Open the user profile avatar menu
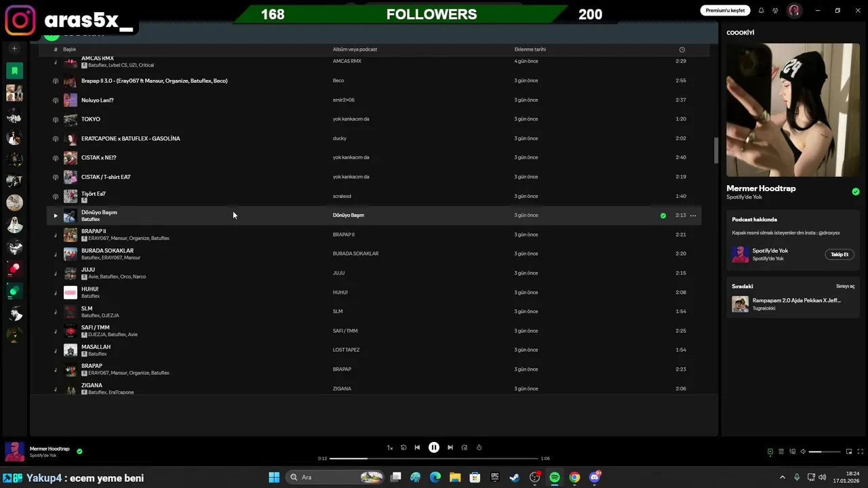This screenshot has height=488, width=868. (x=794, y=10)
